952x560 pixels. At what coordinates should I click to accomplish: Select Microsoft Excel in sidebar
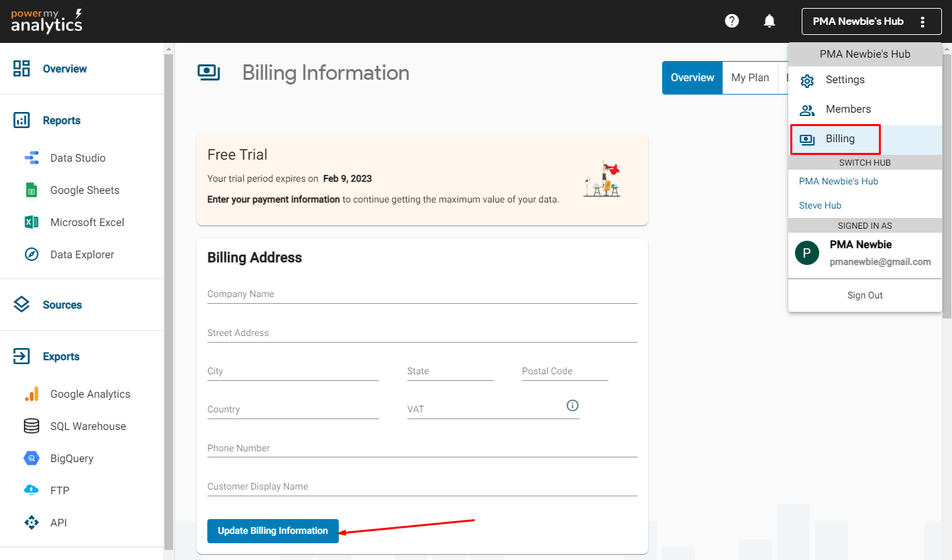(87, 223)
